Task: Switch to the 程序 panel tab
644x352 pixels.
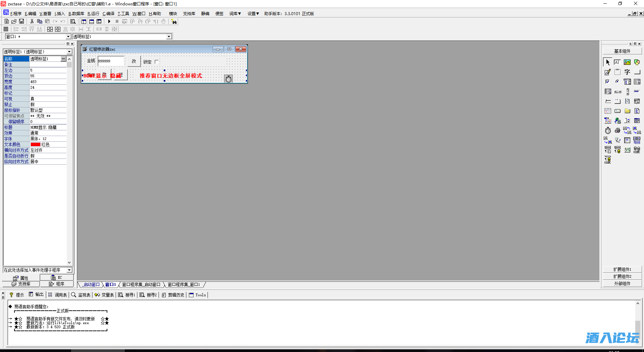Action: point(57,284)
